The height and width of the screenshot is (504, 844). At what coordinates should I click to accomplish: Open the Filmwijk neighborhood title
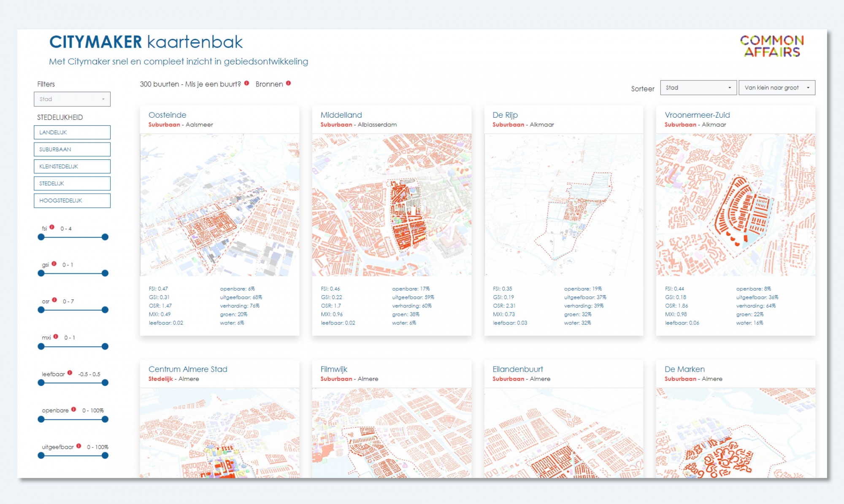[x=334, y=369]
